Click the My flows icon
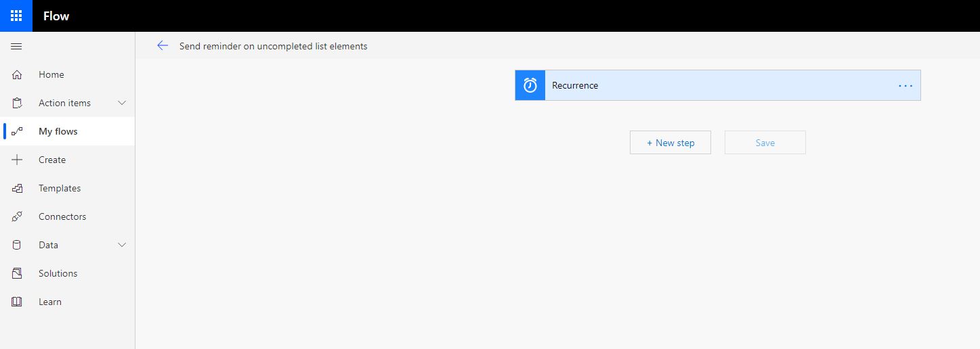This screenshot has height=349, width=980. click(17, 132)
